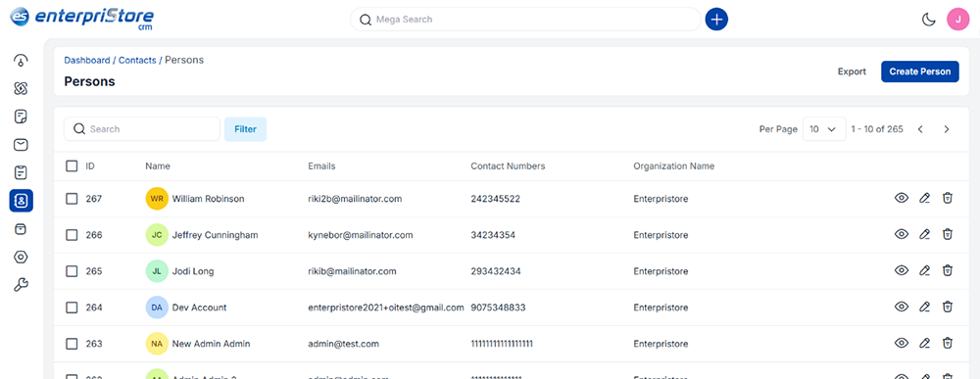
Task: Click the email kynebor@mailinator.com
Action: coord(360,235)
